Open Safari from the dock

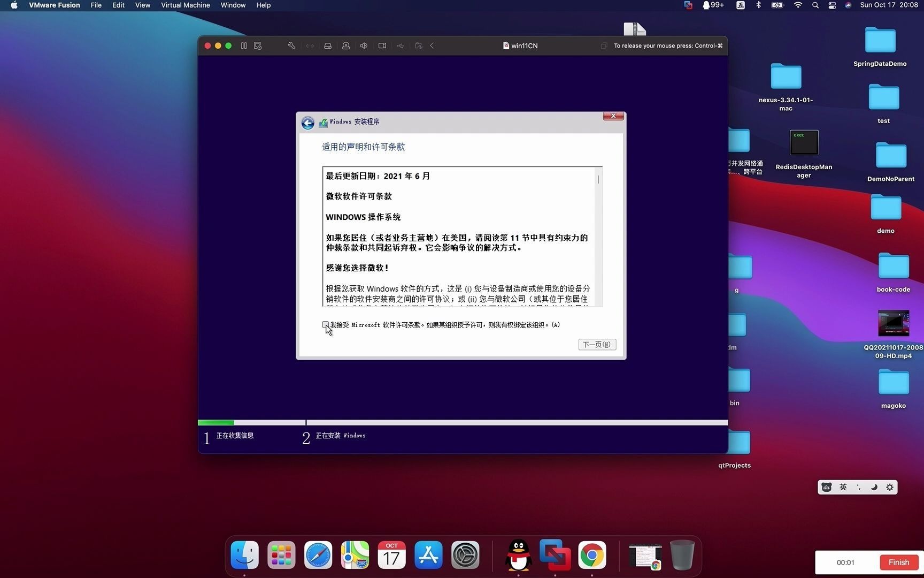click(x=318, y=555)
